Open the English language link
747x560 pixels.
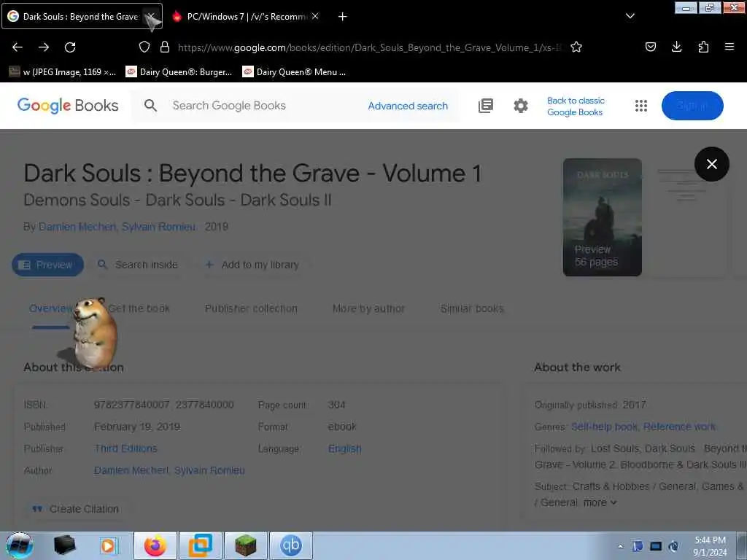tap(345, 448)
